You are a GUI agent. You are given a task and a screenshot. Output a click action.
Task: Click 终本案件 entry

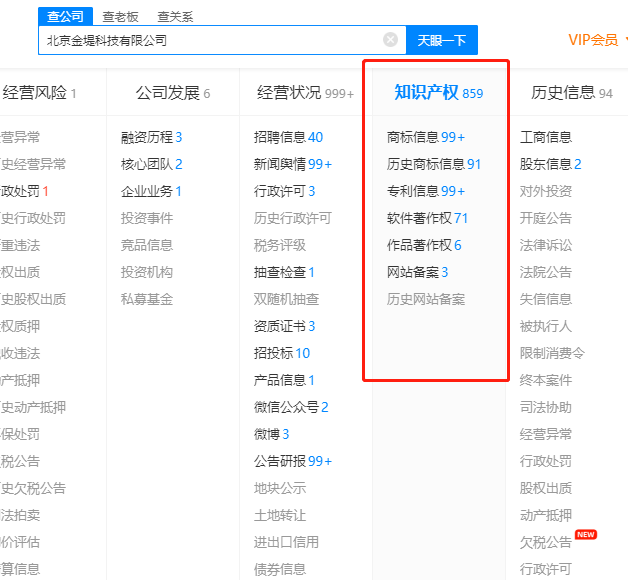coord(545,380)
